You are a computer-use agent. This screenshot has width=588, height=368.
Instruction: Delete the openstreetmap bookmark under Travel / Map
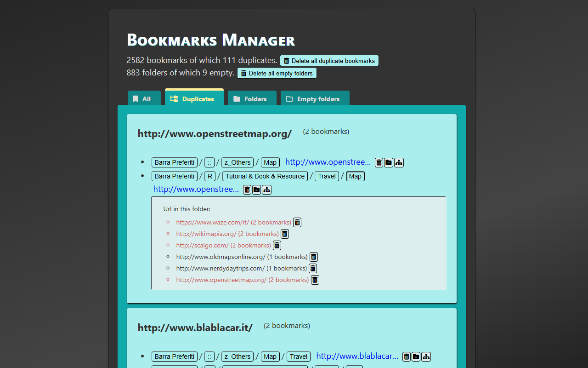(247, 190)
